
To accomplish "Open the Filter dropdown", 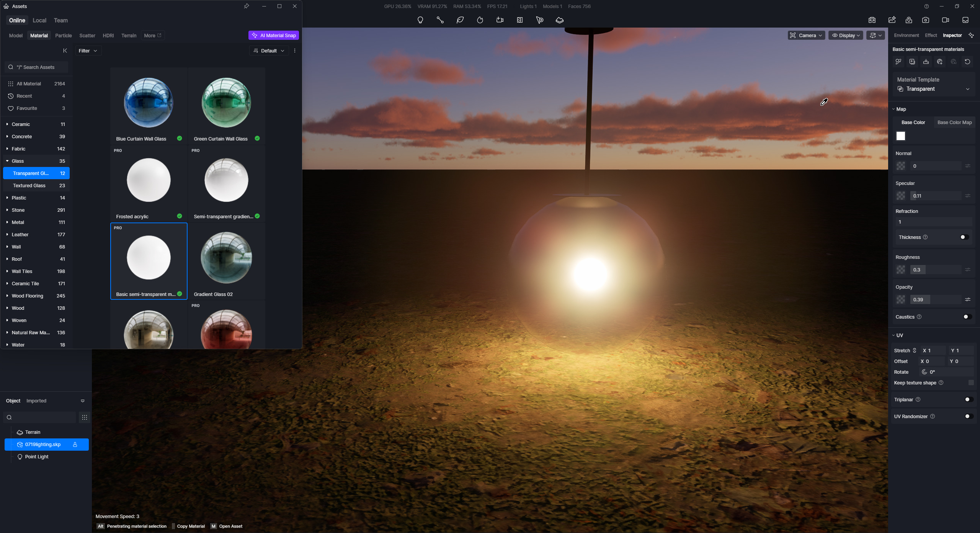I will click(x=88, y=51).
